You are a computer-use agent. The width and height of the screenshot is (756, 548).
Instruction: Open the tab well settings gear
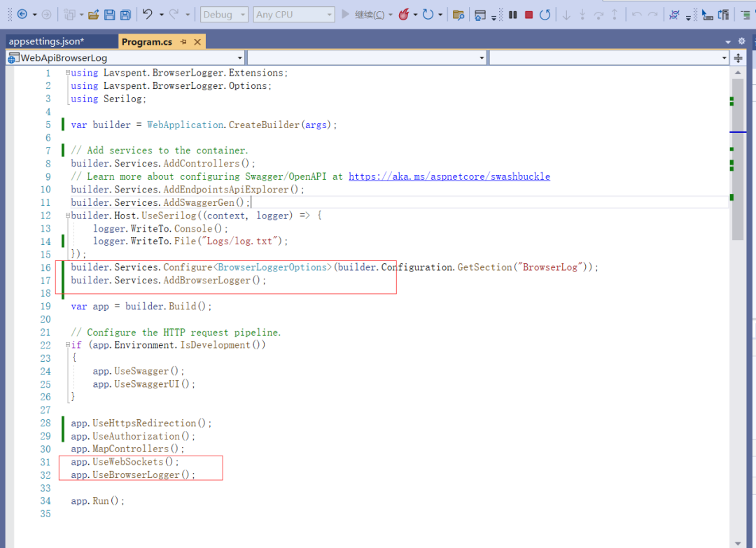coord(741,41)
